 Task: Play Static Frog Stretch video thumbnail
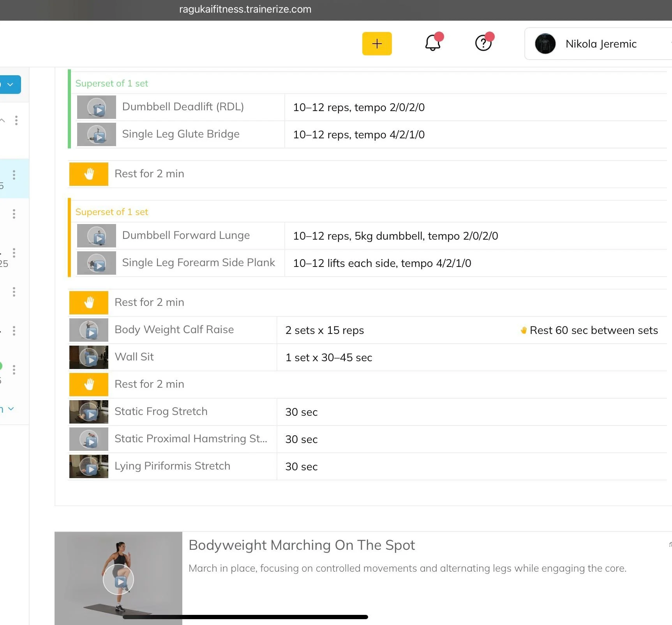tap(89, 412)
